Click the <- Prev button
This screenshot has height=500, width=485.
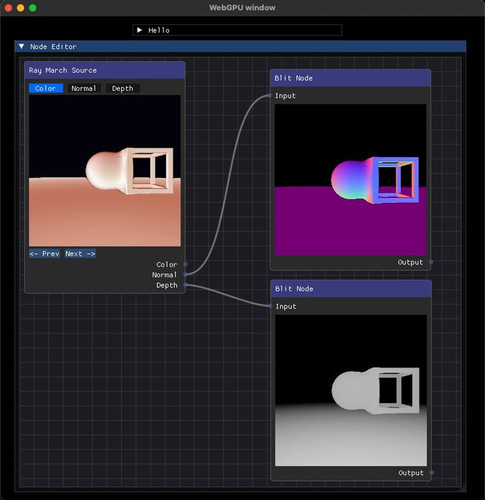(x=44, y=254)
